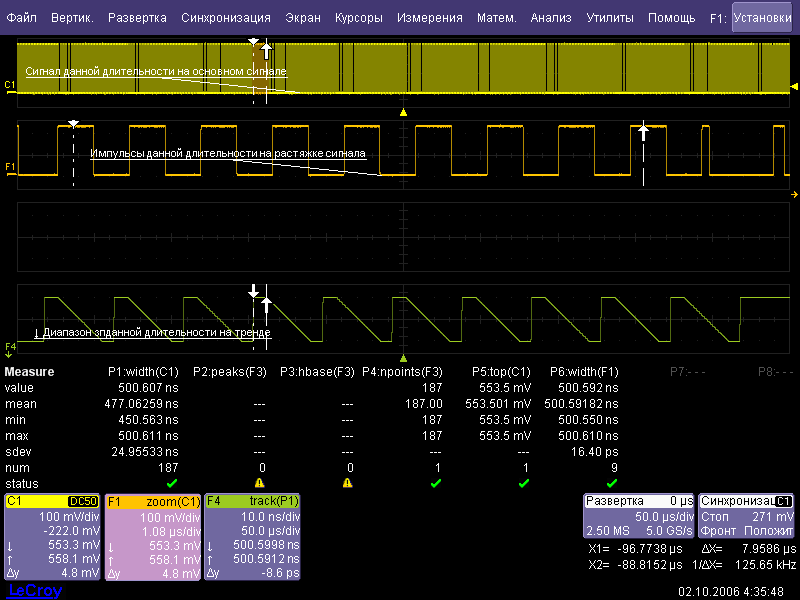Open the Развертка timebase descriptor box
Viewport: 800px width, 600px height.
[x=638, y=500]
